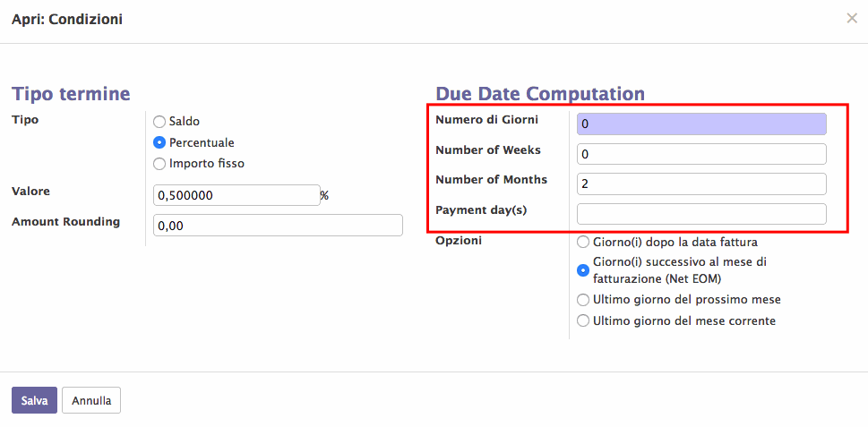Image resolution: width=868 pixels, height=427 pixels.
Task: Select the Number of Weeks input
Action: point(701,154)
